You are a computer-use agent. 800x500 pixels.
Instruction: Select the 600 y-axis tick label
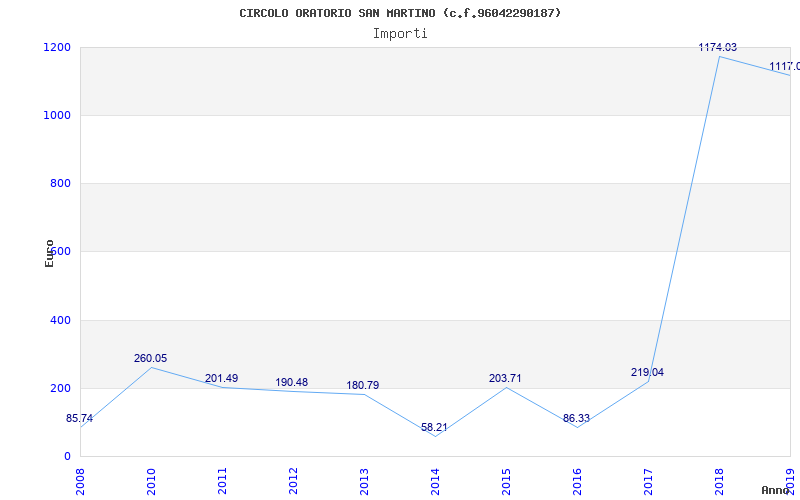(60, 252)
